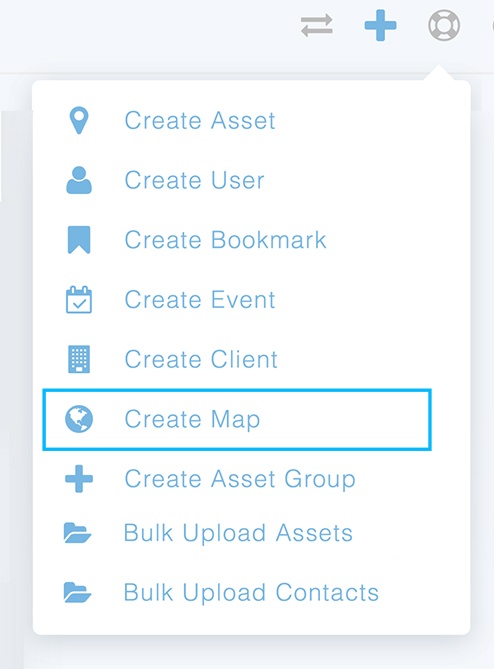Select Bulk Upload Contacts option
Image resolution: width=494 pixels, height=669 pixels.
251,593
